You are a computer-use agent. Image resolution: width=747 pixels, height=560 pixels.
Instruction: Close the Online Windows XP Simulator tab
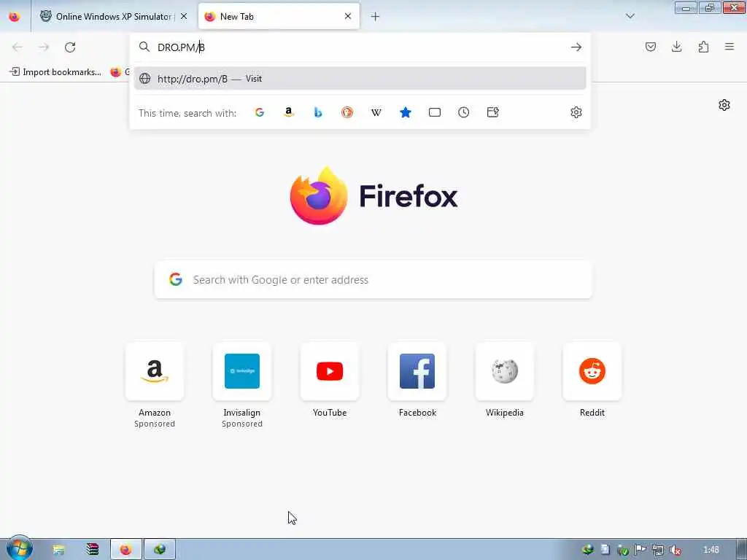point(184,16)
